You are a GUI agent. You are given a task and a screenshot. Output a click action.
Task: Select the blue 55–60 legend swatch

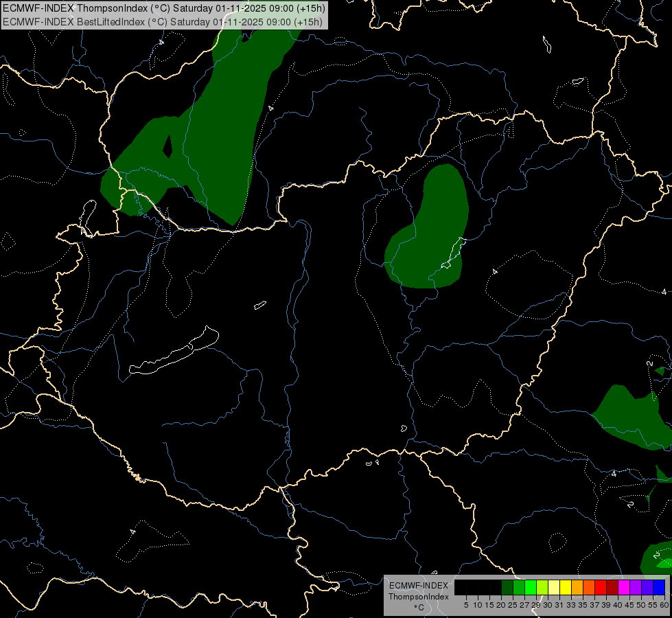[x=659, y=588]
